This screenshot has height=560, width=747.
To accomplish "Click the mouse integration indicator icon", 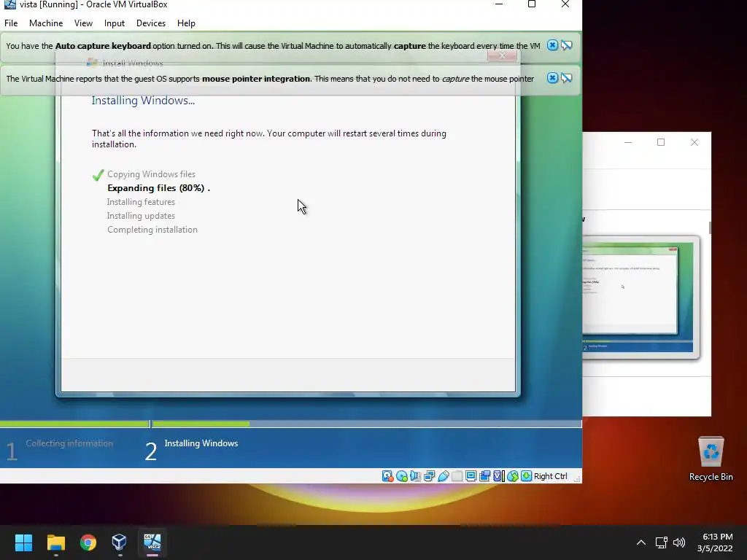I will (513, 476).
